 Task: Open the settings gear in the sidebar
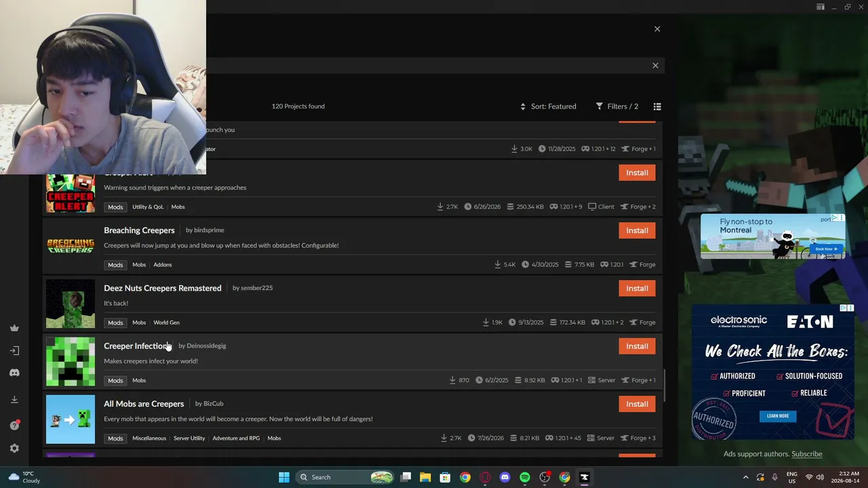(x=14, y=448)
